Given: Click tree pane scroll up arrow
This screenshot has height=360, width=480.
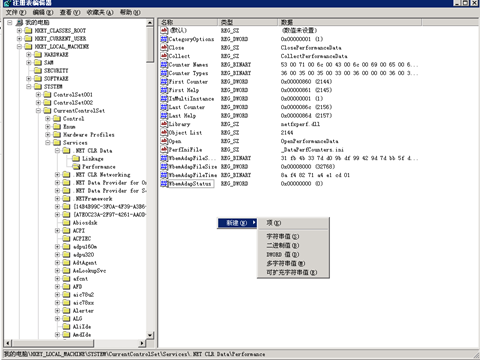Looking at the screenshot, I should tap(150, 23).
